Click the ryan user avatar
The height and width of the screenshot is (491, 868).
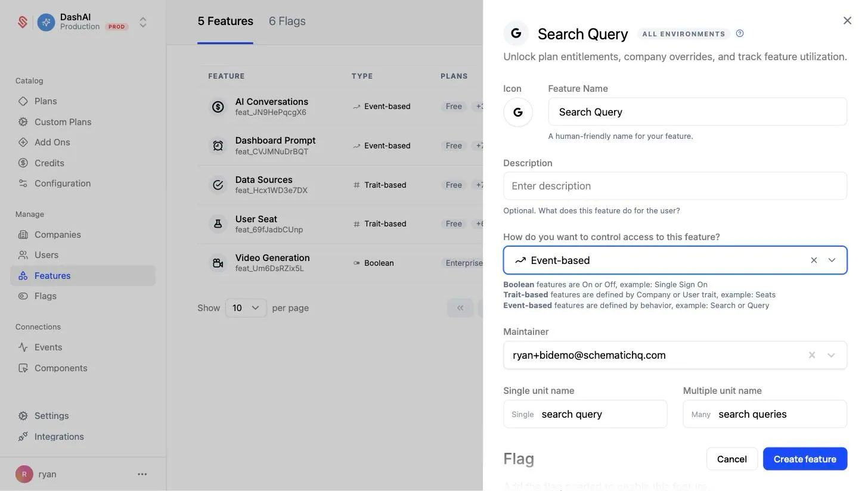(x=24, y=474)
